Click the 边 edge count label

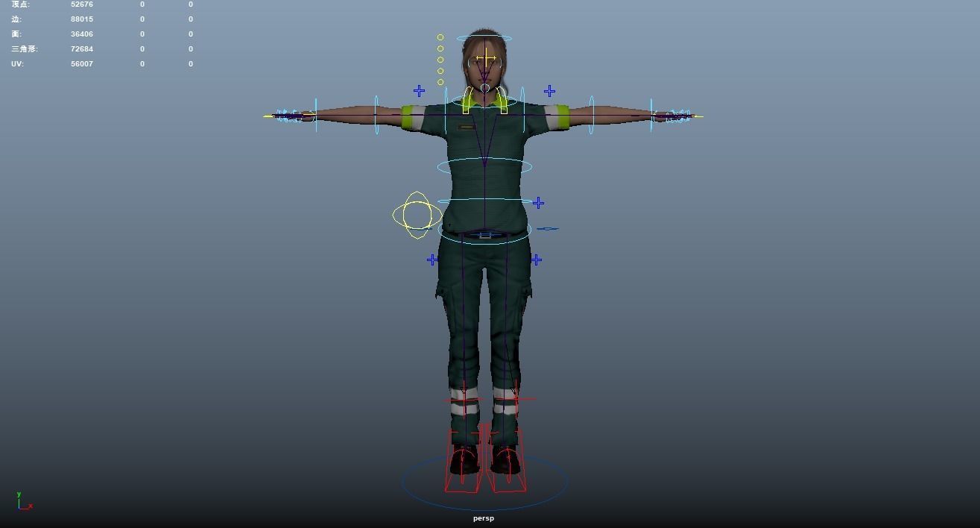18,19
